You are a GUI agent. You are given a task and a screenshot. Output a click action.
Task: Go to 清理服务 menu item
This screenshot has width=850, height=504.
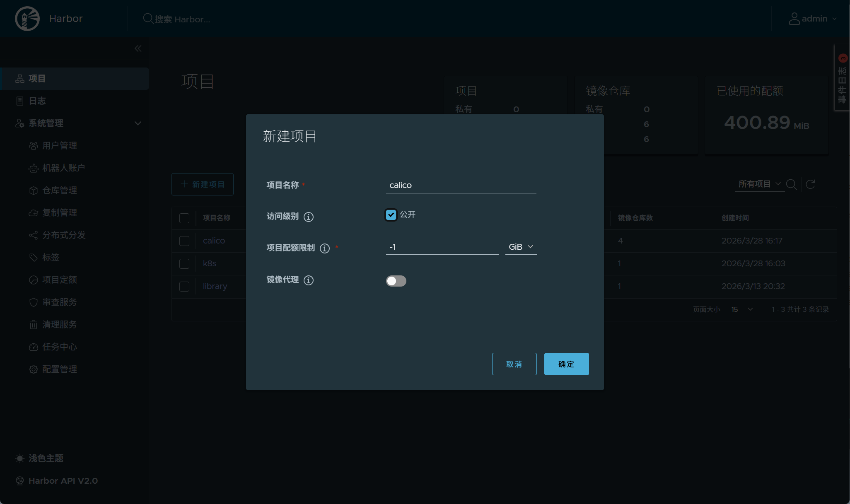[60, 325]
